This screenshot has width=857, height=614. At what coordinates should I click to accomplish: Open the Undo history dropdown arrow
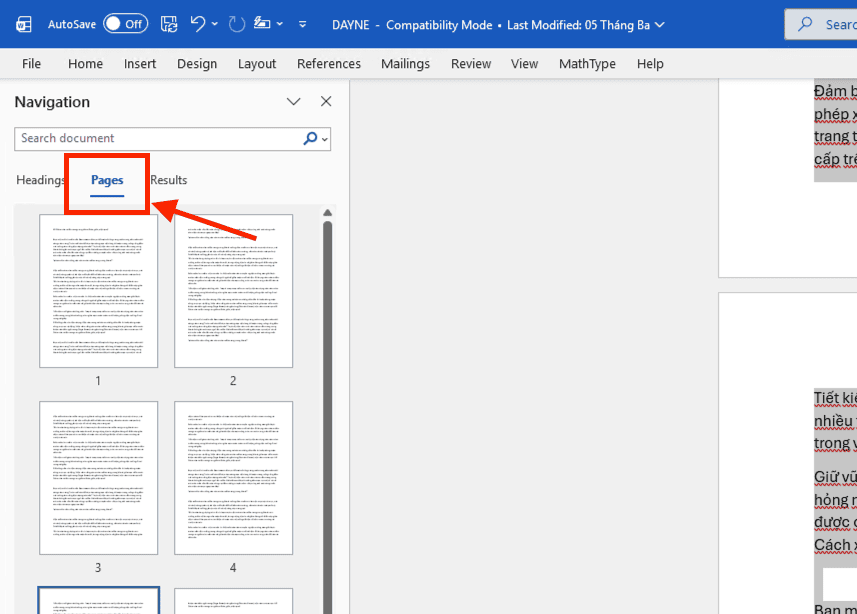pos(215,24)
